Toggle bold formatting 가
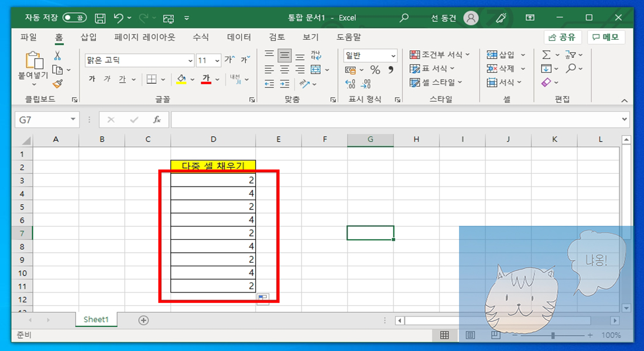Screen dimensions: 644x351 coord(92,79)
